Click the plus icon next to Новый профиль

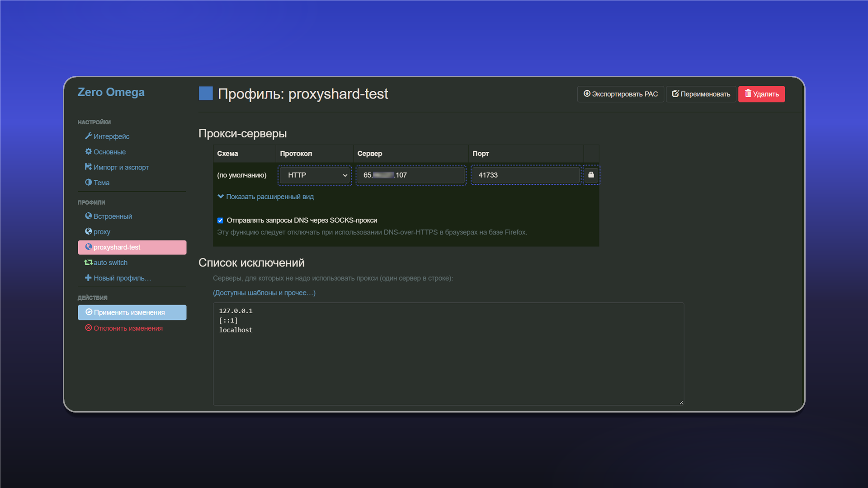tap(88, 277)
